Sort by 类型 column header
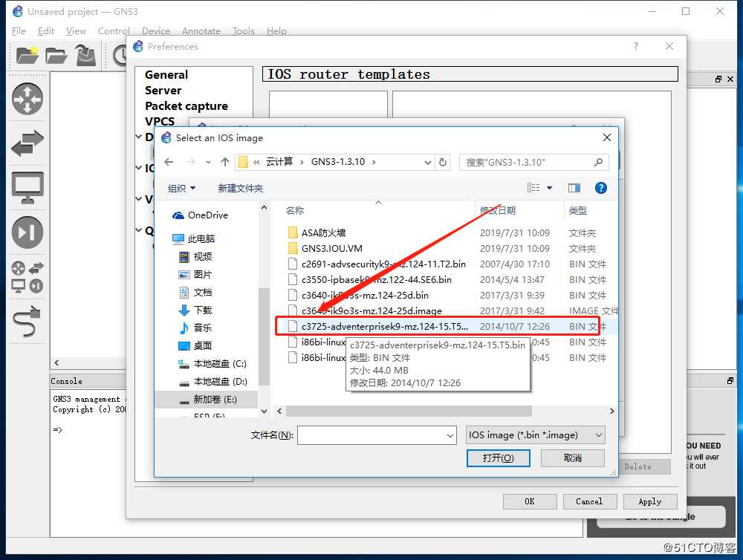 (578, 211)
